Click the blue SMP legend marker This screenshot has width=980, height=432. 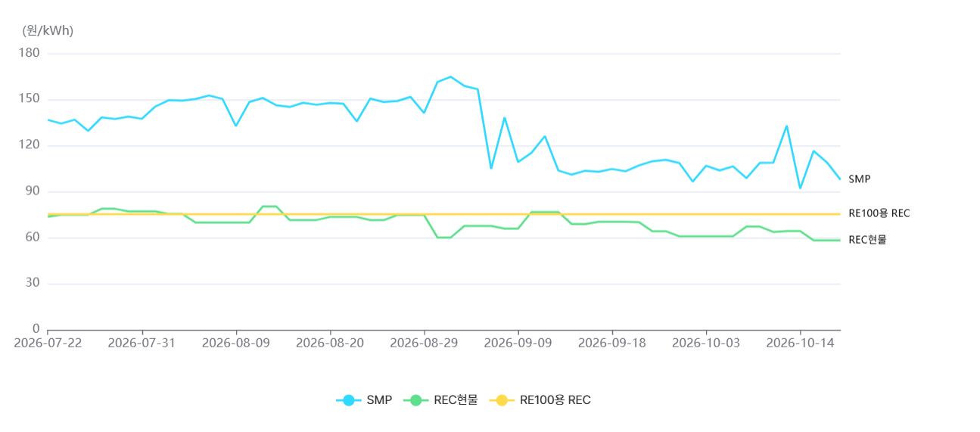[x=349, y=400]
